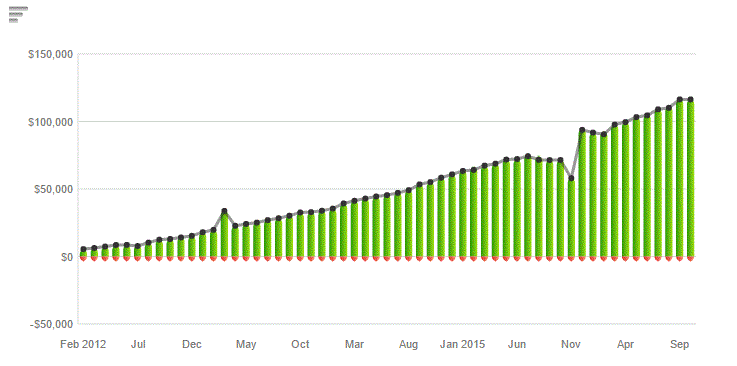Click the Oct x-axis label
Image resolution: width=737 pixels, height=366 pixels.
[x=300, y=344]
